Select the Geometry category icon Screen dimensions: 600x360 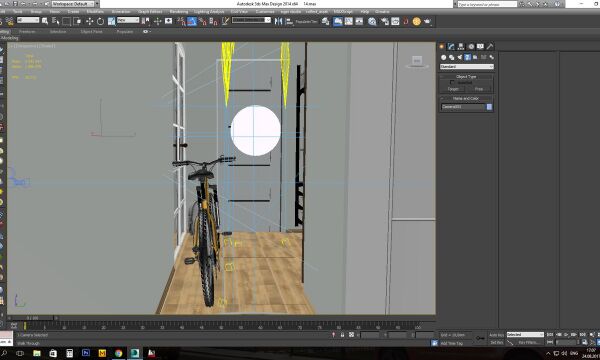(x=443, y=57)
